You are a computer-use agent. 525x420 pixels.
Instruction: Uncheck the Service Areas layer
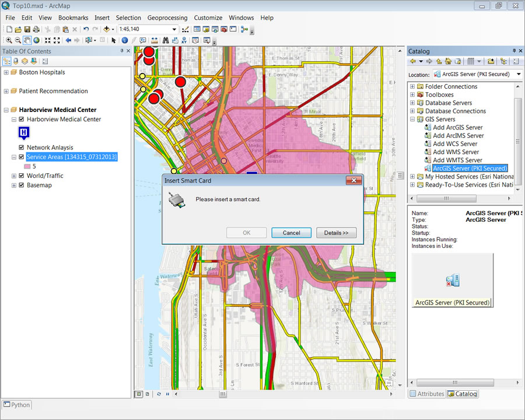coord(20,156)
